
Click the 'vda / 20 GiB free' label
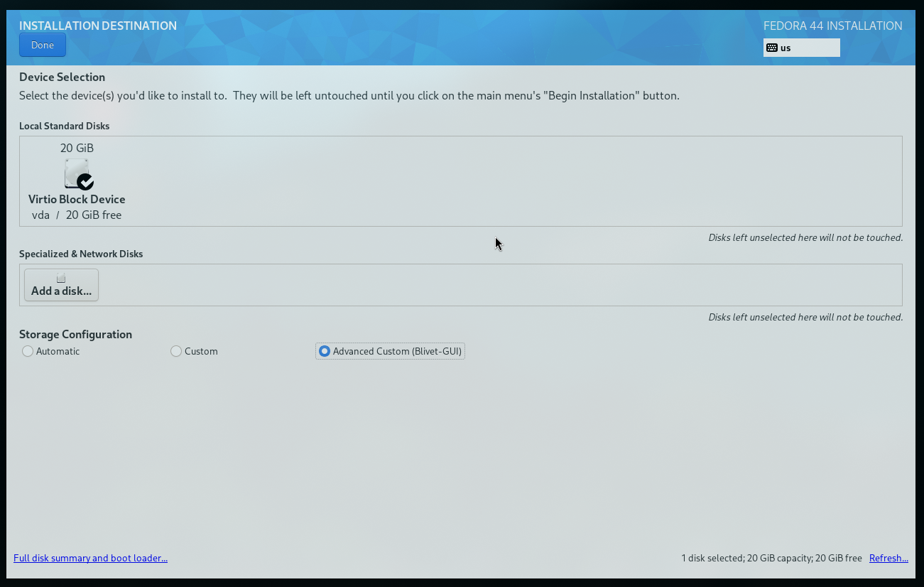(x=77, y=215)
